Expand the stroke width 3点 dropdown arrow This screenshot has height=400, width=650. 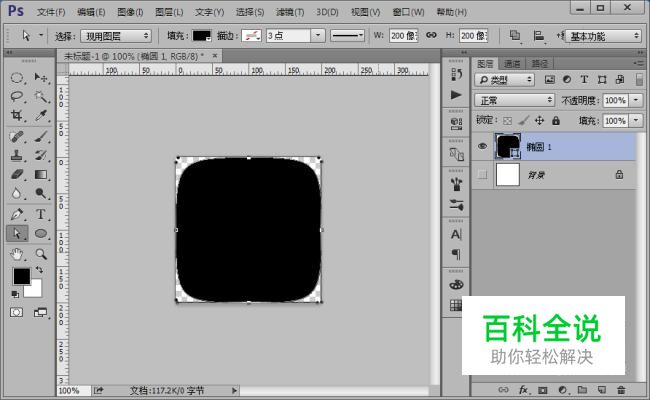point(318,36)
